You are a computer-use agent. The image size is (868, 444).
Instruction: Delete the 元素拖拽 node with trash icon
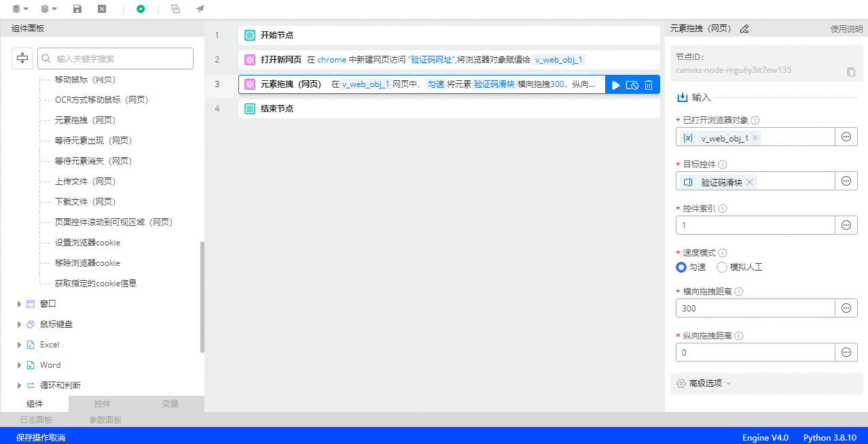pyautogui.click(x=649, y=85)
